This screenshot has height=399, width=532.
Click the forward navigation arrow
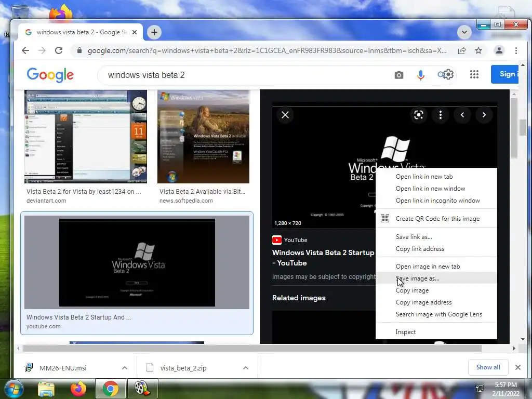[x=42, y=50]
